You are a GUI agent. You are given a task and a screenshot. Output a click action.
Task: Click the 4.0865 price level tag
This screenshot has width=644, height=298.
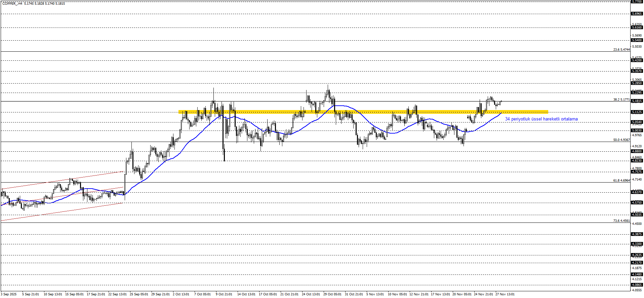click(x=637, y=285)
